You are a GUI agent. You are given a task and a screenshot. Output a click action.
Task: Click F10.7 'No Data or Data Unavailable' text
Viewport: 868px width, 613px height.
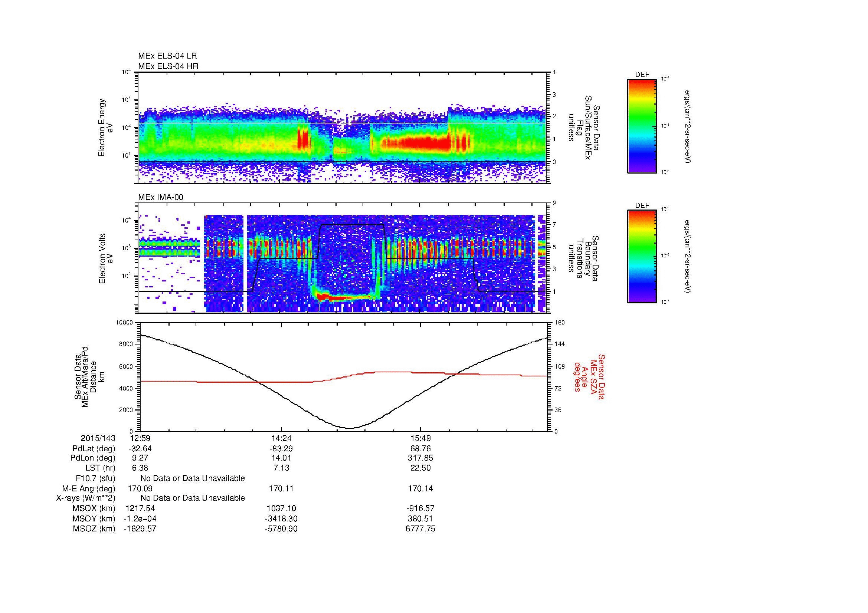[193, 478]
